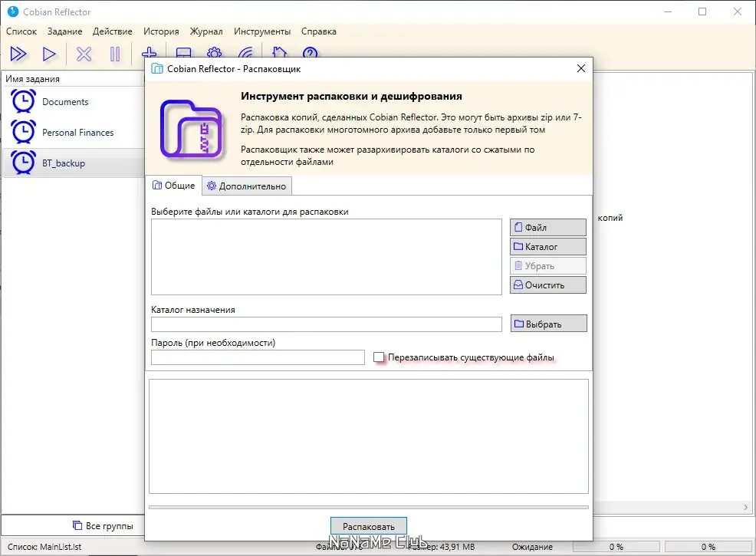This screenshot has height=556, width=756.
Task: Click Все группы at the bottom
Action: tap(103, 525)
